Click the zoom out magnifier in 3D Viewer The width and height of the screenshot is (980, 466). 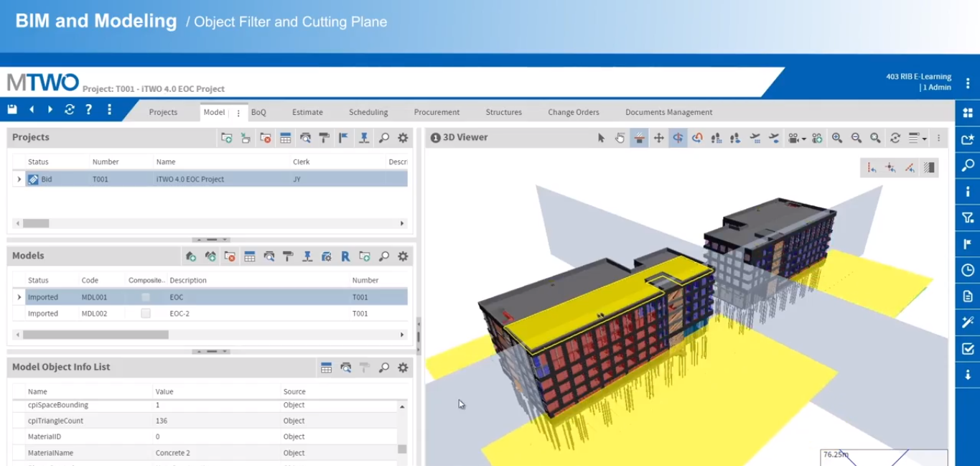point(857,138)
